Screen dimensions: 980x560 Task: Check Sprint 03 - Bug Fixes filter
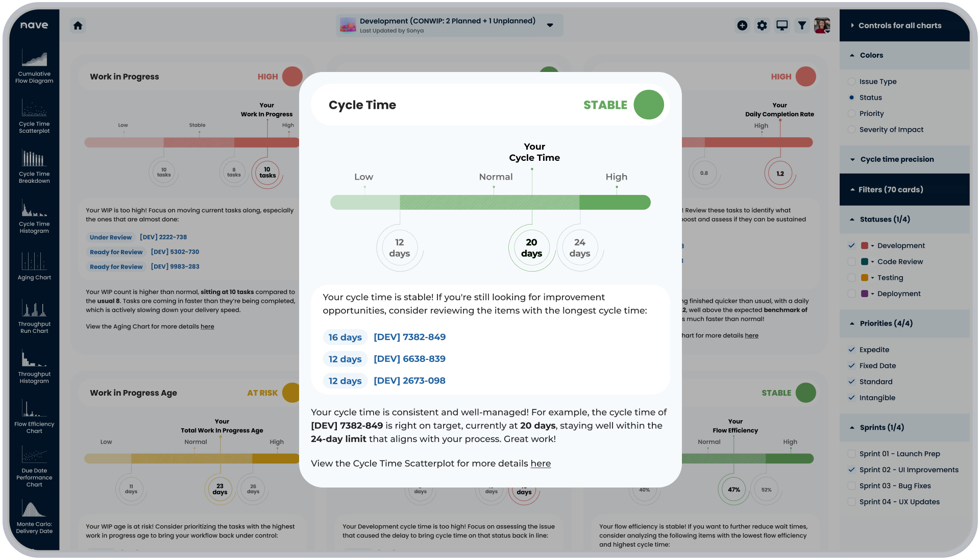851,485
